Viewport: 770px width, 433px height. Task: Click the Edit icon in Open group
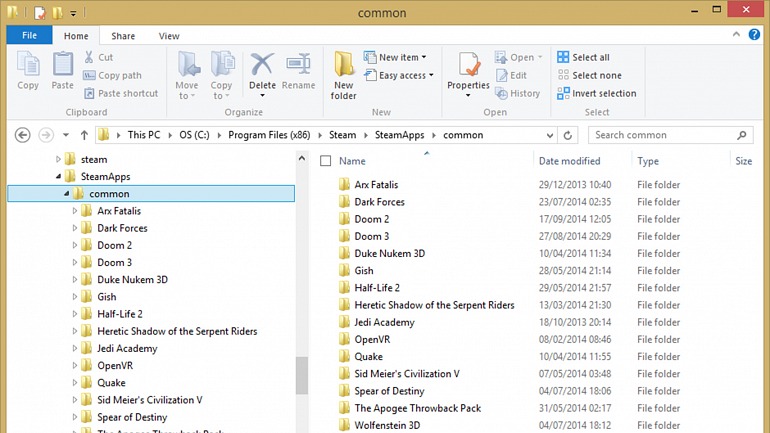(501, 75)
